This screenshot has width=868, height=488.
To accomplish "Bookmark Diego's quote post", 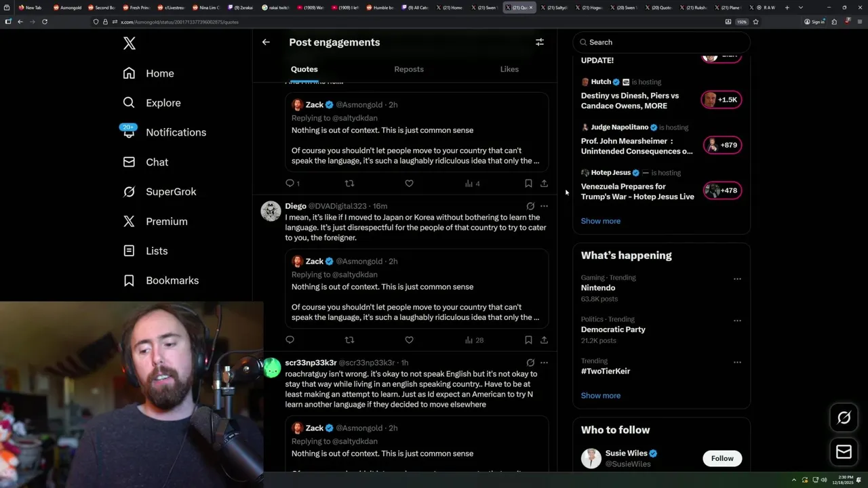I will (x=528, y=340).
